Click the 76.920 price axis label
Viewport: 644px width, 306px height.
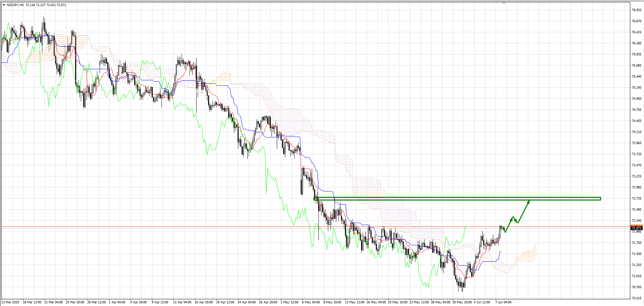pos(636,10)
